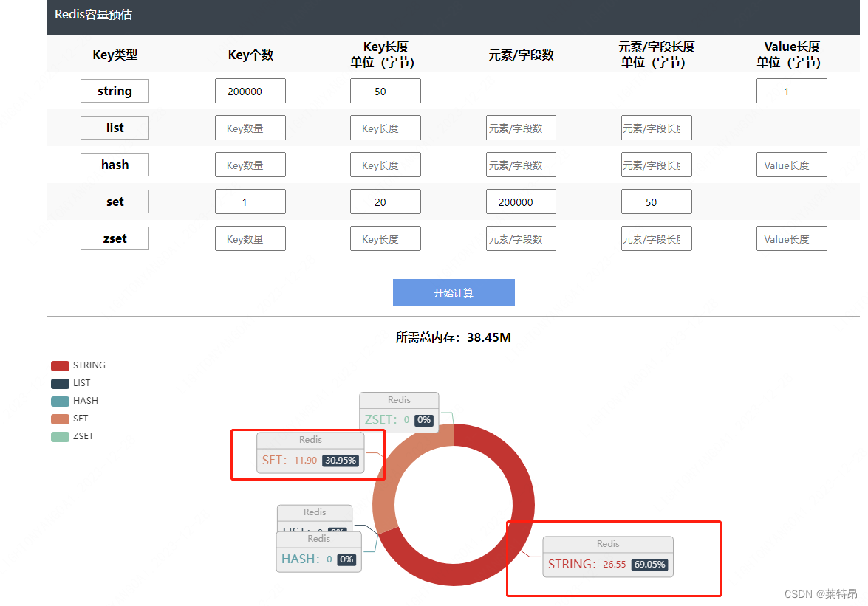Toggle the LIST series in the legend

pos(72,383)
